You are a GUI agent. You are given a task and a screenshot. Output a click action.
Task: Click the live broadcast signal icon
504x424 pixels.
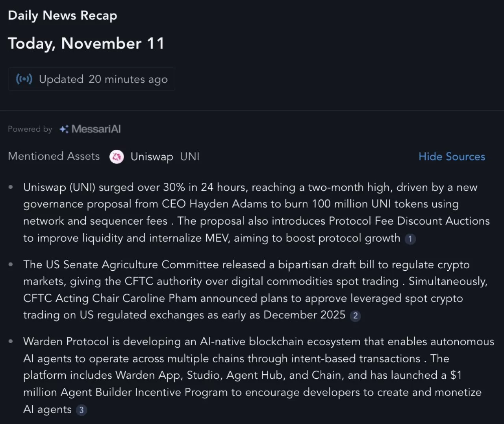coord(24,79)
